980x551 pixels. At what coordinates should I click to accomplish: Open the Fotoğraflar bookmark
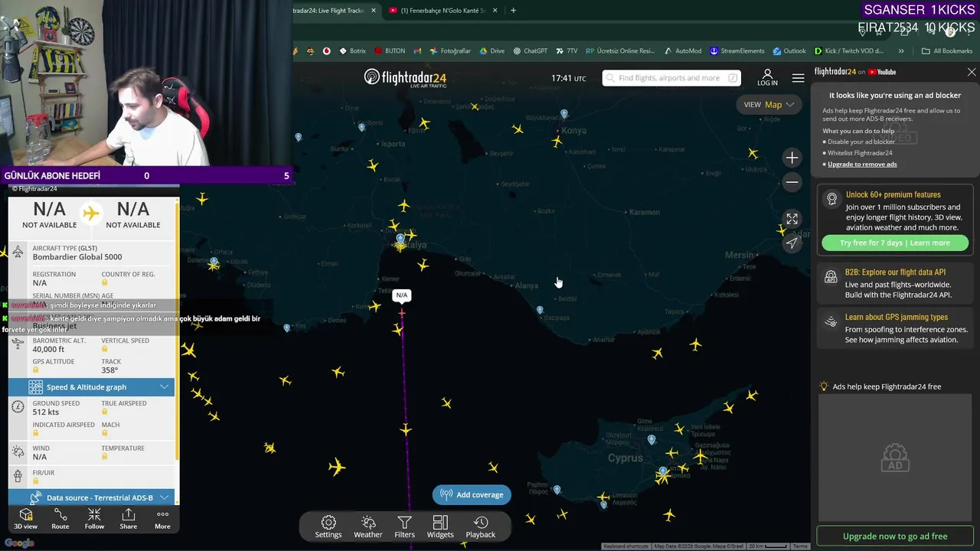pyautogui.click(x=450, y=51)
